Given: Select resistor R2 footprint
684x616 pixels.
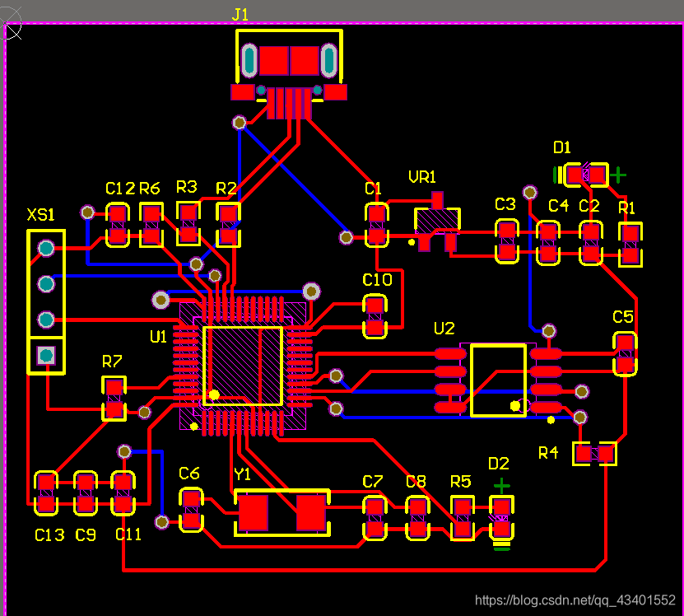Looking at the screenshot, I should (229, 225).
